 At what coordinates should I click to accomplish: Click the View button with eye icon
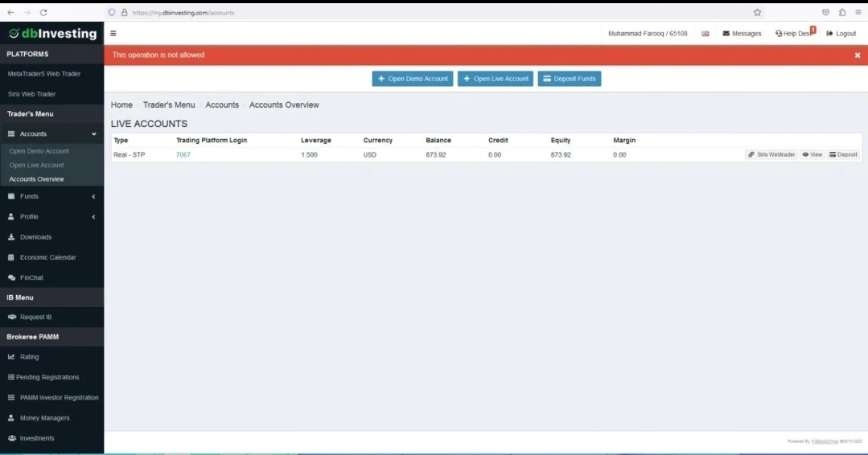pyautogui.click(x=812, y=154)
